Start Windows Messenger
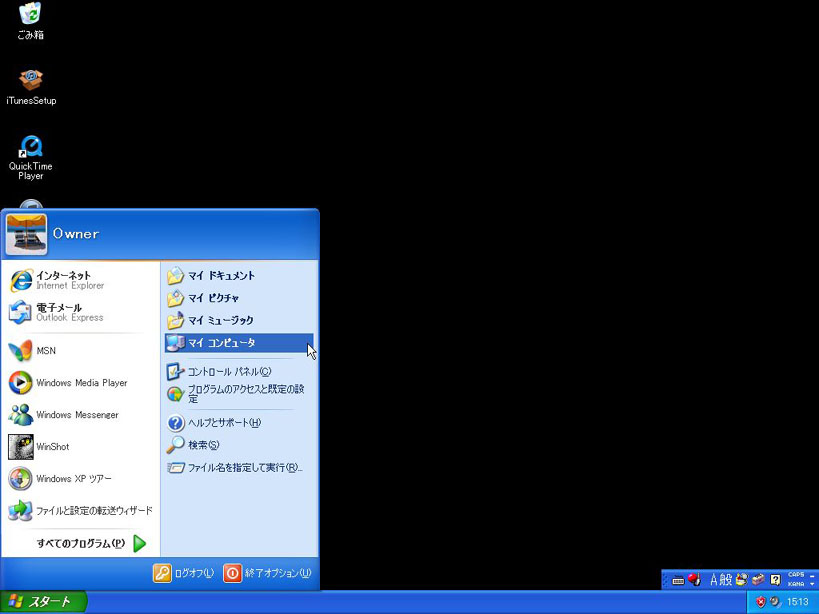 tap(81, 415)
